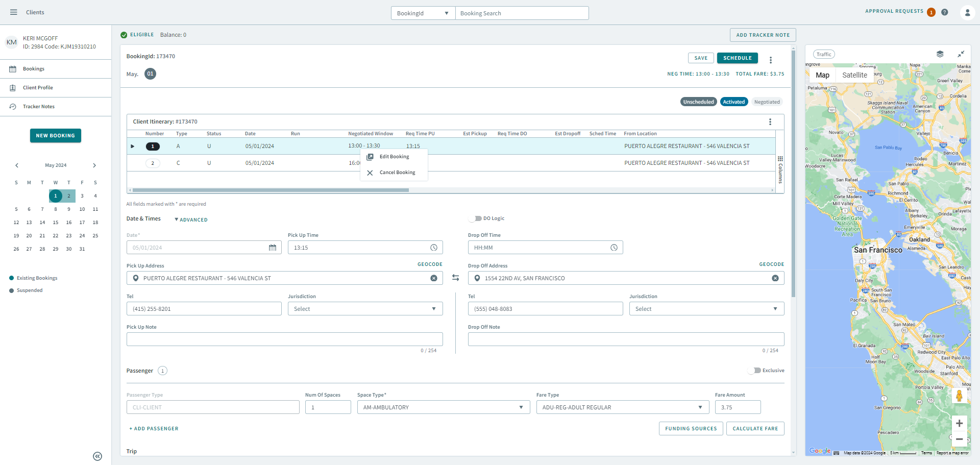The image size is (980, 465).
Task: Open the help question mark icon
Action: coord(945,12)
